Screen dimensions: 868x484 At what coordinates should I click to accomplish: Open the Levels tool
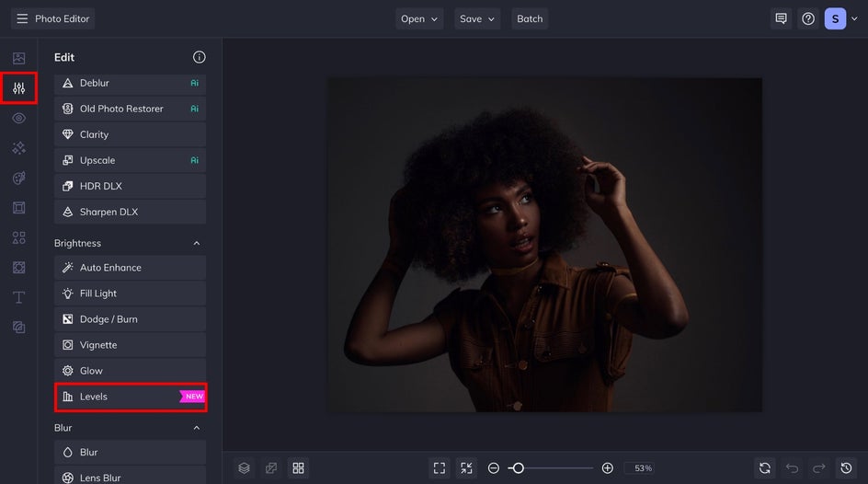coord(131,397)
